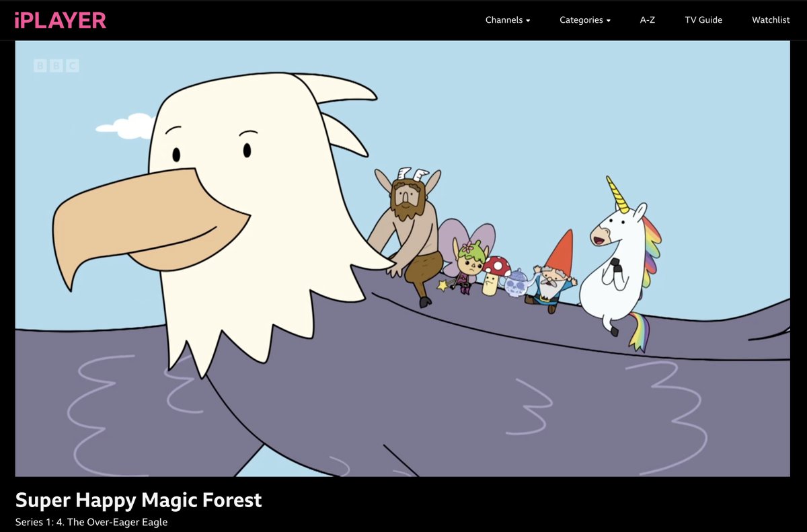Image resolution: width=807 pixels, height=532 pixels.
Task: Open the Categories navigation menu
Action: 580,20
